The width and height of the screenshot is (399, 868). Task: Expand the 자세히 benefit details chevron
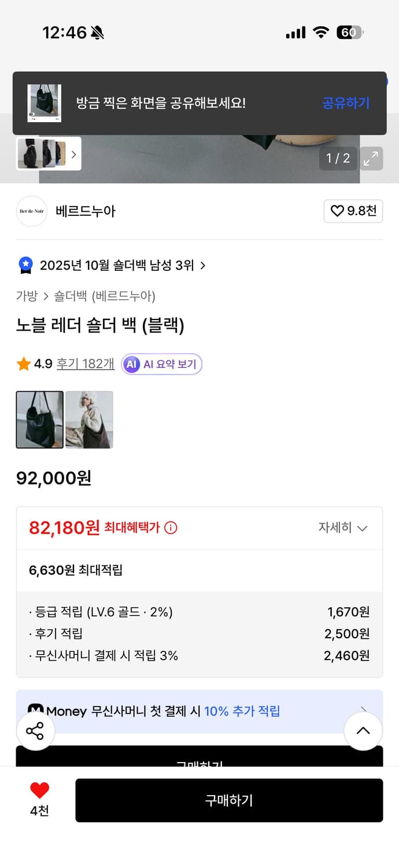coord(343,527)
